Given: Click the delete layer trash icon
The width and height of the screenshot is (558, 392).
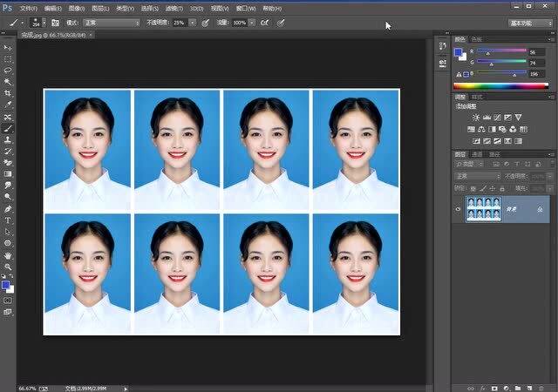Looking at the screenshot, I should 541,387.
